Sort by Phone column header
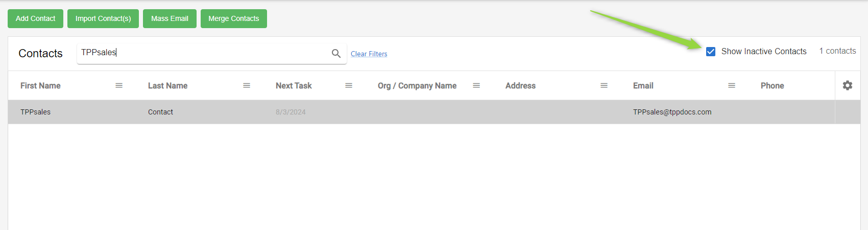This screenshot has width=868, height=230. tap(772, 86)
